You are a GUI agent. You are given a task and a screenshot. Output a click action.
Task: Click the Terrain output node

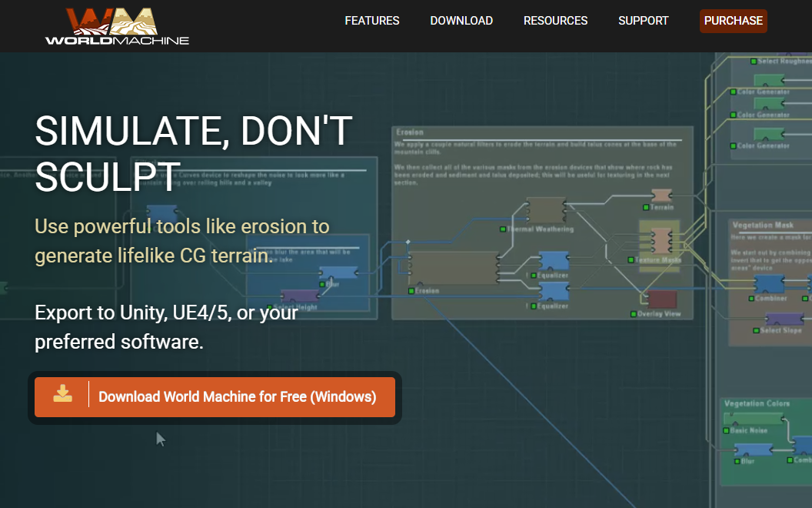click(x=661, y=196)
